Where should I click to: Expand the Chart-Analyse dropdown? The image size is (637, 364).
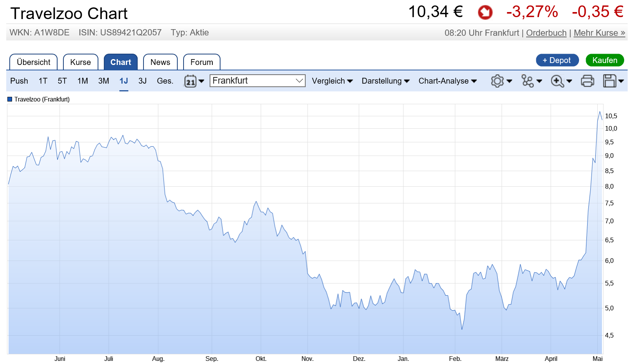447,81
